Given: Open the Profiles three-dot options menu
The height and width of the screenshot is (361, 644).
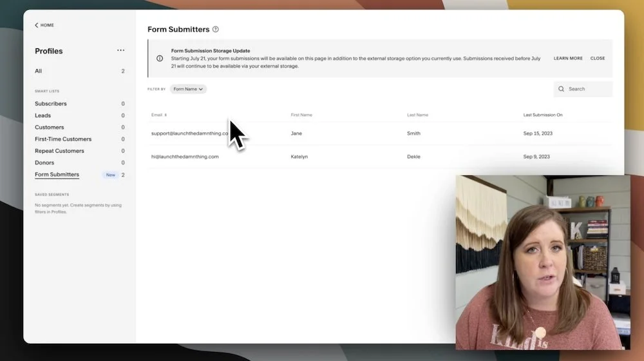Looking at the screenshot, I should coord(121,50).
